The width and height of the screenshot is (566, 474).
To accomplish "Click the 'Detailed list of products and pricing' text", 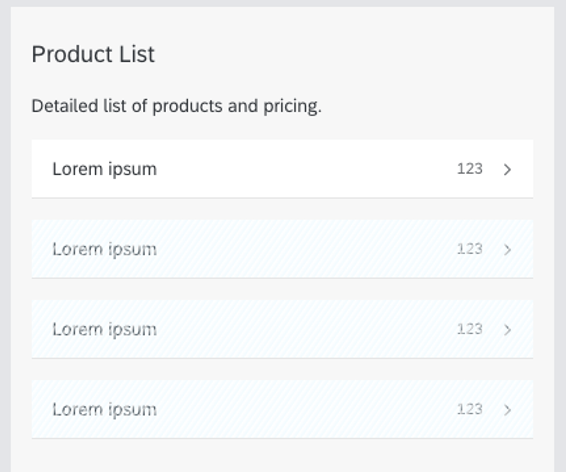I will click(x=177, y=106).
